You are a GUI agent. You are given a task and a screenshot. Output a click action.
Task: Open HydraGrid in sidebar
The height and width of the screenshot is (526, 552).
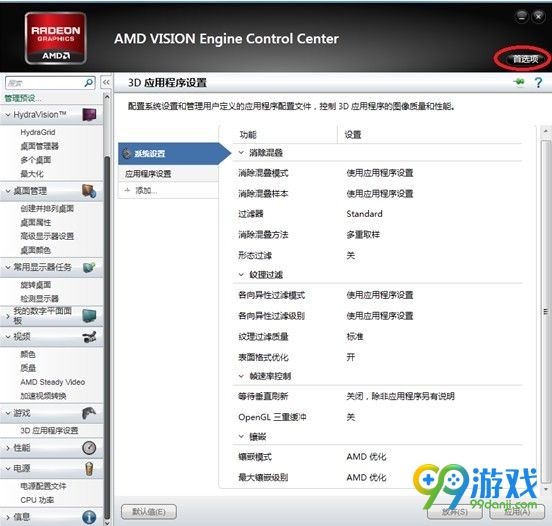(38, 132)
